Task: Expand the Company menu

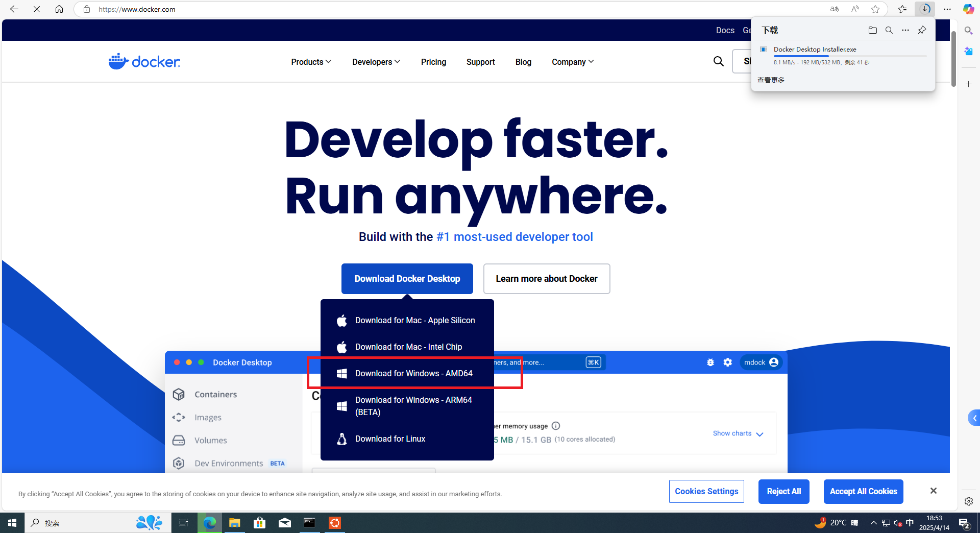Action: pos(573,62)
